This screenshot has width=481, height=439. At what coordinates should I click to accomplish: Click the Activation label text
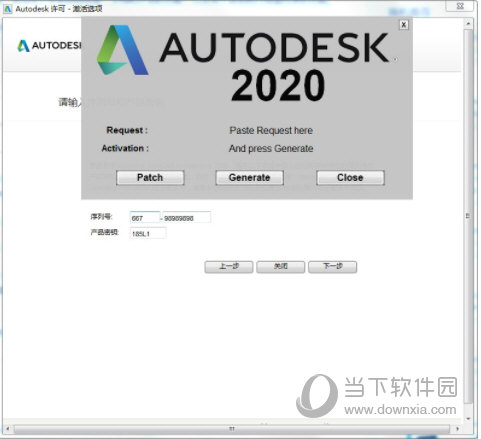pyautogui.click(x=125, y=148)
